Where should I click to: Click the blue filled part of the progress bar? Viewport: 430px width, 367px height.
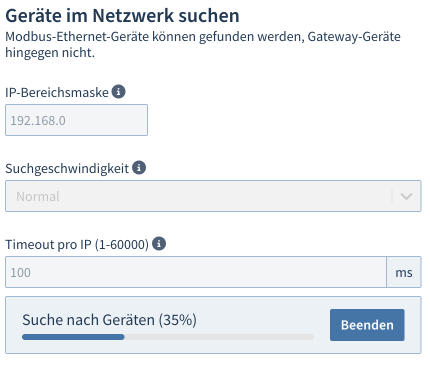click(73, 337)
